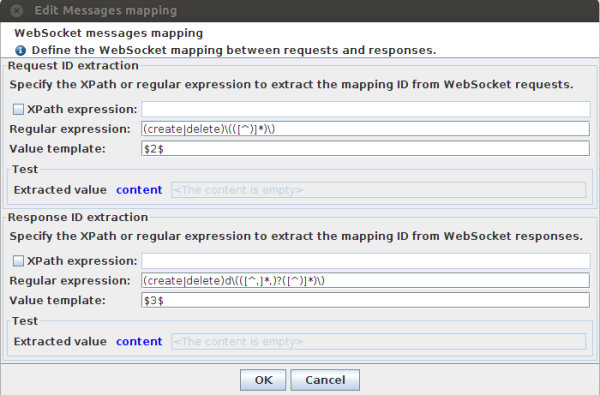Viewport: 600px width, 395px height.
Task: Open the content link in response Test section
Action: point(139,341)
